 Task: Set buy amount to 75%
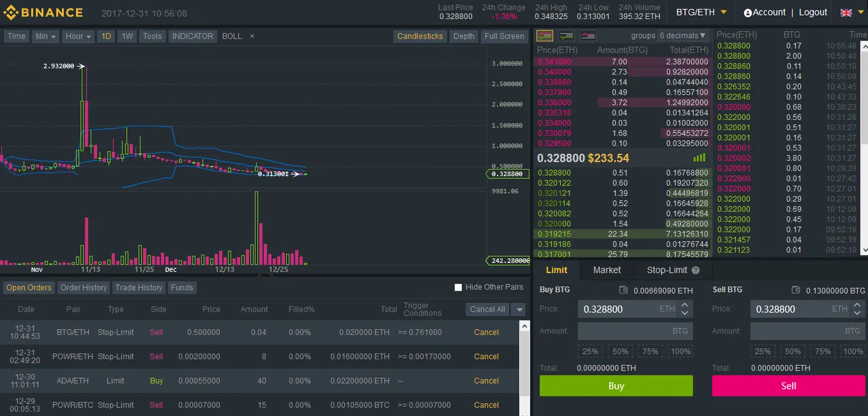tap(650, 351)
